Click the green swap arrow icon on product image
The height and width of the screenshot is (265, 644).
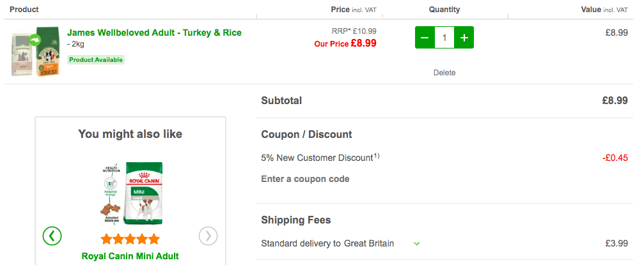click(x=35, y=40)
